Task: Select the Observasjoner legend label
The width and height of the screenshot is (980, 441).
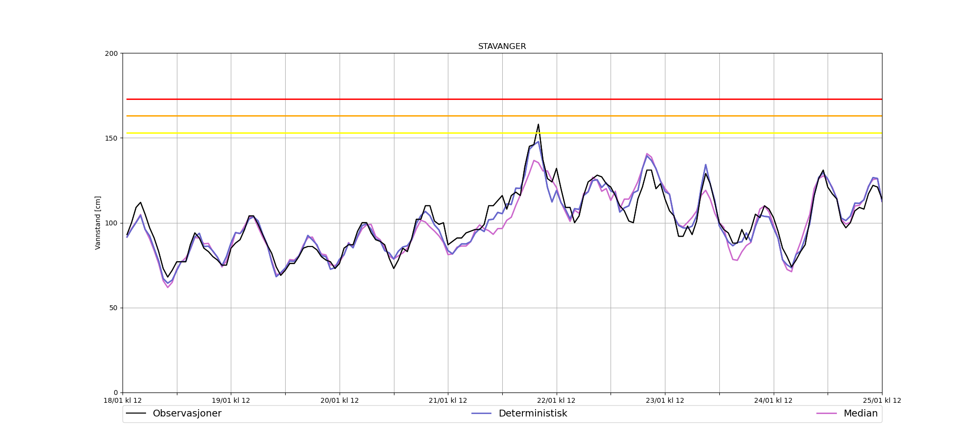Action: (187, 414)
